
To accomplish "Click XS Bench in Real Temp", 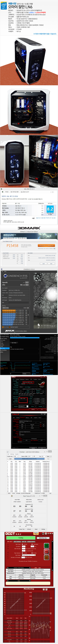I will click(29, 529).
